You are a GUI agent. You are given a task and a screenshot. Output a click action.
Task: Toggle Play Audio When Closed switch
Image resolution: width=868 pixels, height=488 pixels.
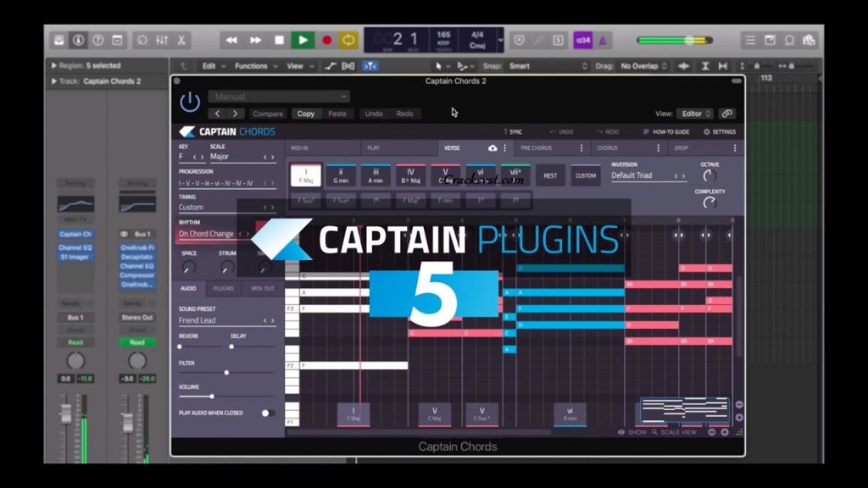click(267, 413)
